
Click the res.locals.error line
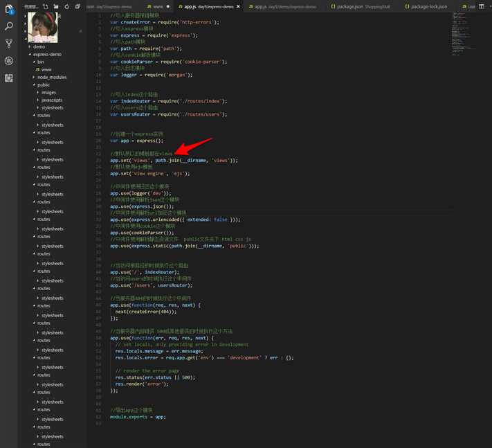pyautogui.click(x=205, y=358)
